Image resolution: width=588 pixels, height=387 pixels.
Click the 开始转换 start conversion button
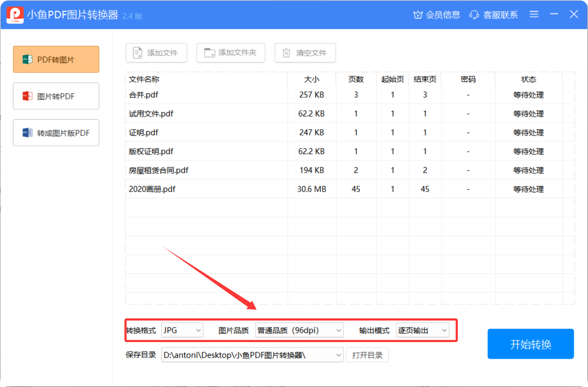(x=530, y=344)
